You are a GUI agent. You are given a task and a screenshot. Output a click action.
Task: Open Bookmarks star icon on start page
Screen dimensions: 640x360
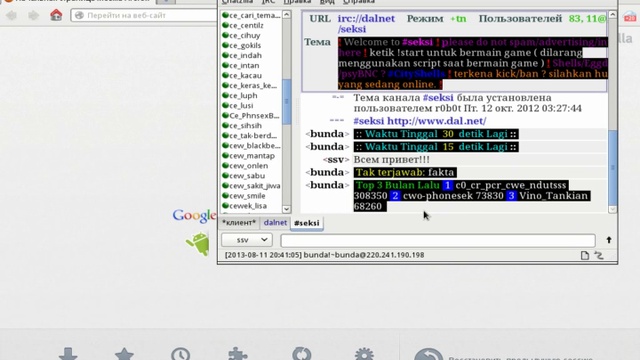point(124,353)
